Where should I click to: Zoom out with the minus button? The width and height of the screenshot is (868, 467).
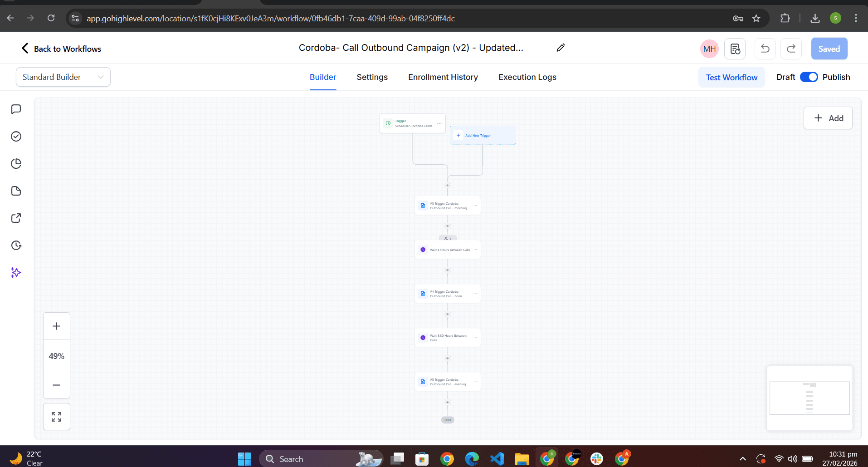pyautogui.click(x=57, y=385)
